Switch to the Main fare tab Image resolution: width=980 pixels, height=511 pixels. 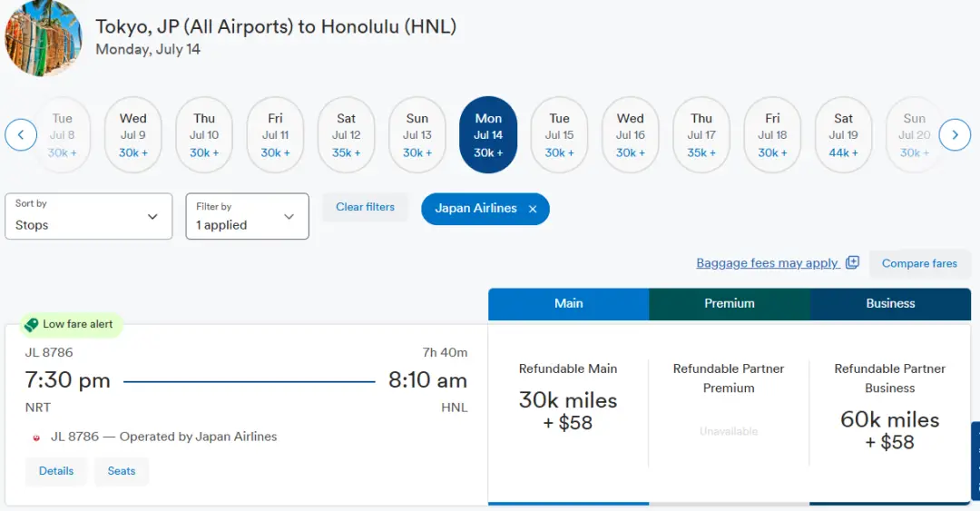coord(568,304)
